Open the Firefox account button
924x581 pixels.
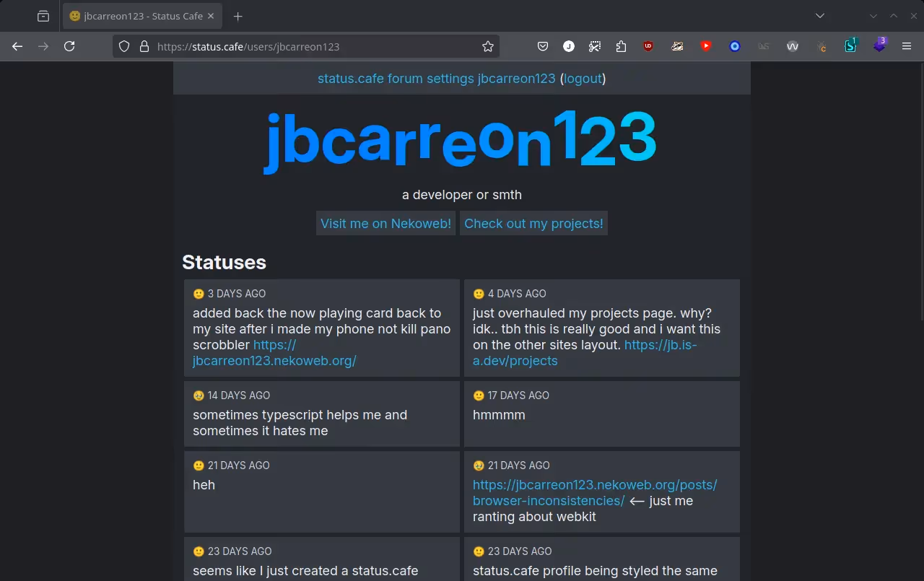click(569, 45)
